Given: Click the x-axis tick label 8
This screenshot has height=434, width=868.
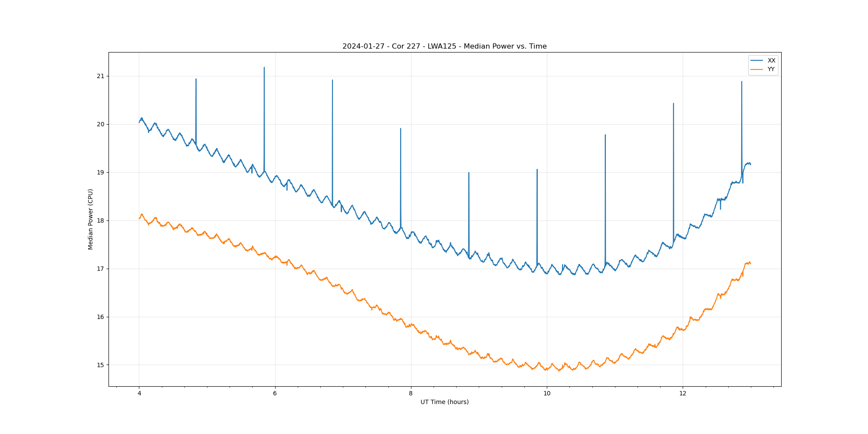Looking at the screenshot, I should [411, 394].
